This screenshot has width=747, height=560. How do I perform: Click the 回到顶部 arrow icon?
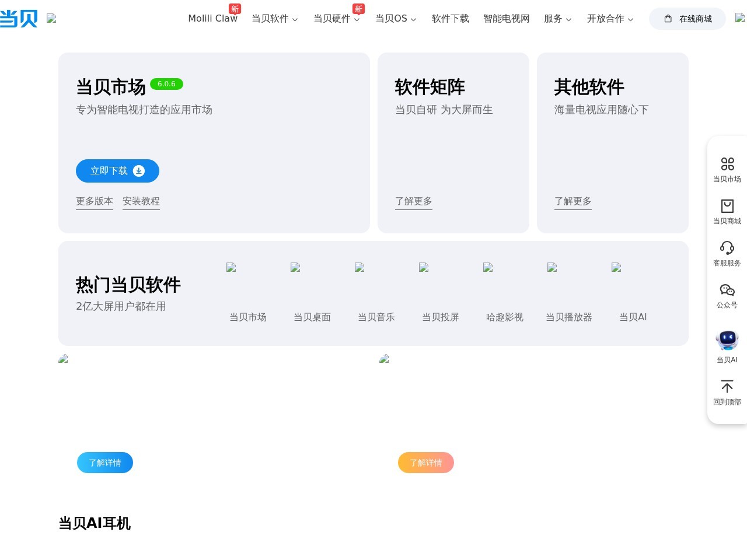[727, 387]
